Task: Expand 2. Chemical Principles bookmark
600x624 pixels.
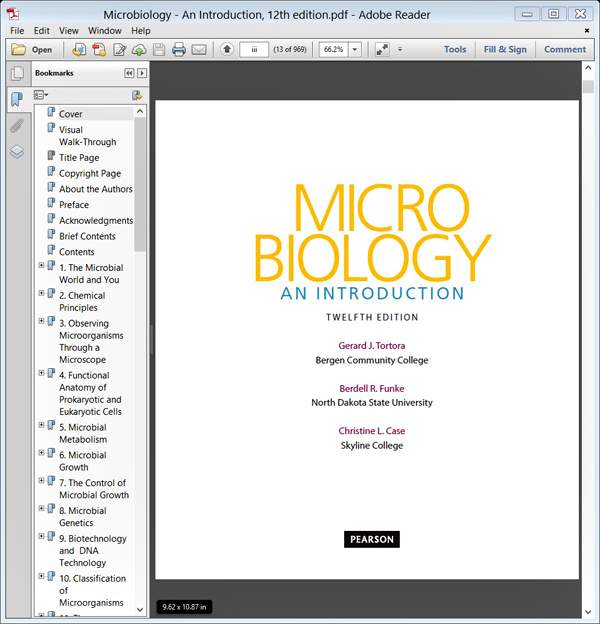Action: click(41, 293)
